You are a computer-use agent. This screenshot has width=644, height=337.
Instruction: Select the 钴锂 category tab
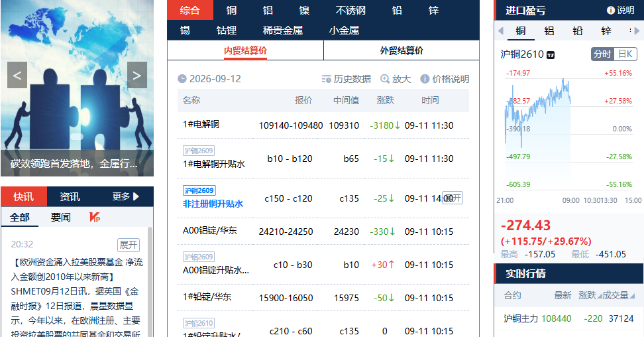tap(227, 30)
